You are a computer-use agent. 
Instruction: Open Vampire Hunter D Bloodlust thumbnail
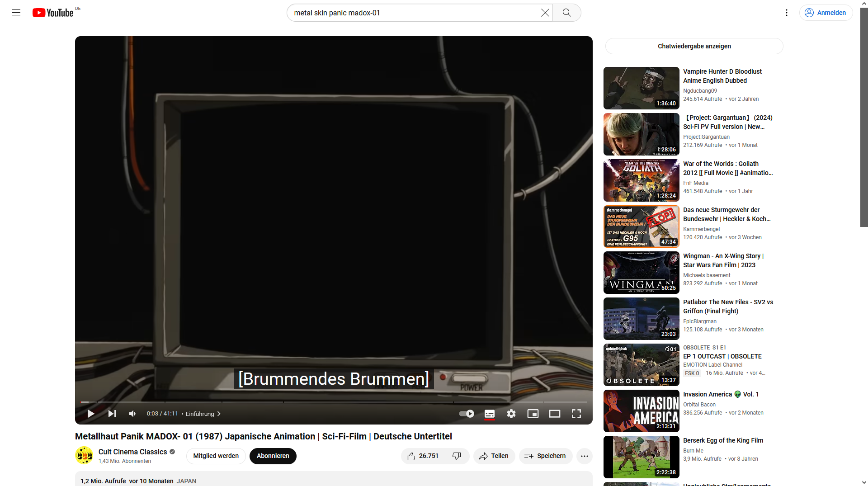point(642,88)
